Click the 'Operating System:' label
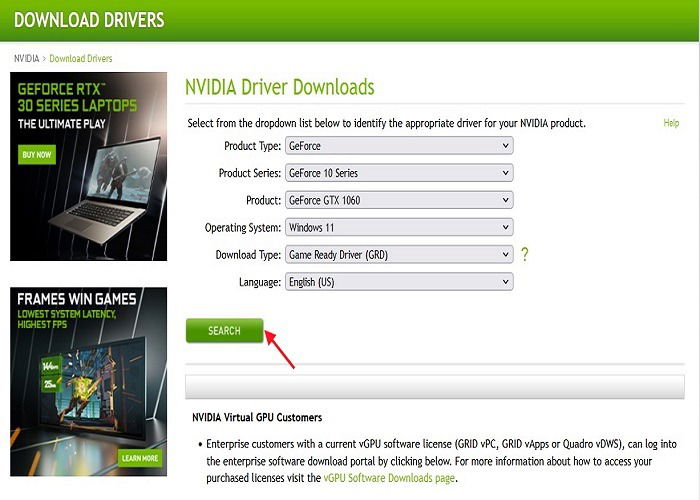The width and height of the screenshot is (700, 500). tap(243, 228)
